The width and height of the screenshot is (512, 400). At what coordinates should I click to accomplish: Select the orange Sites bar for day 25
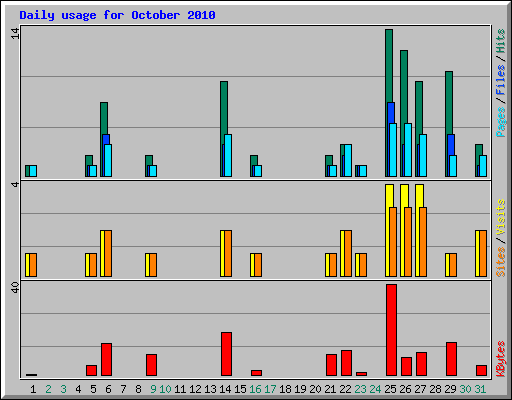[393, 242]
